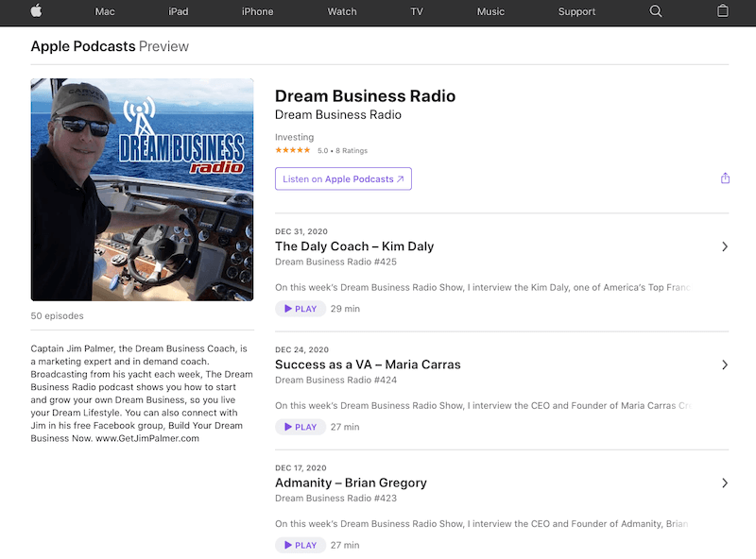The width and height of the screenshot is (756, 559).
Task: Open the search magnifier icon
Action: [655, 12]
